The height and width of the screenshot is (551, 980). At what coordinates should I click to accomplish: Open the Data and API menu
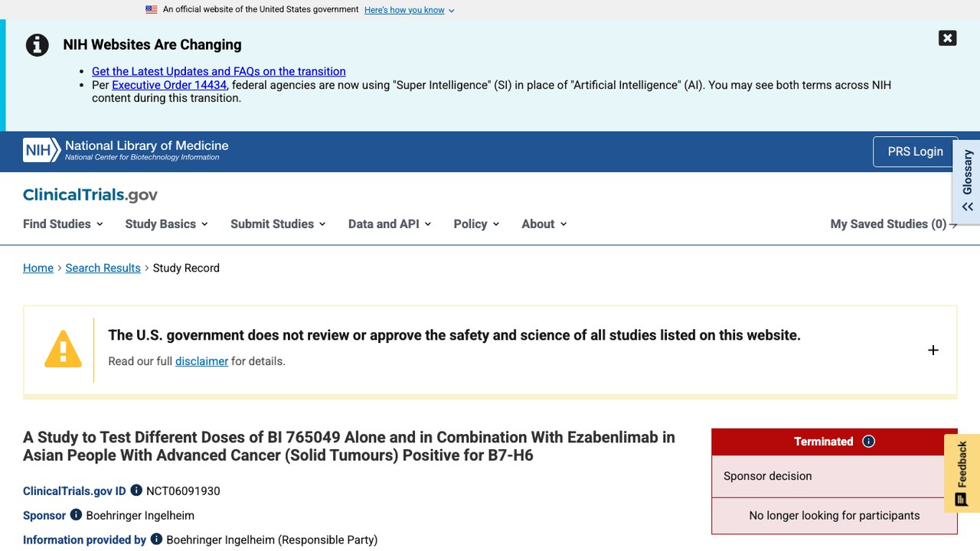point(390,223)
